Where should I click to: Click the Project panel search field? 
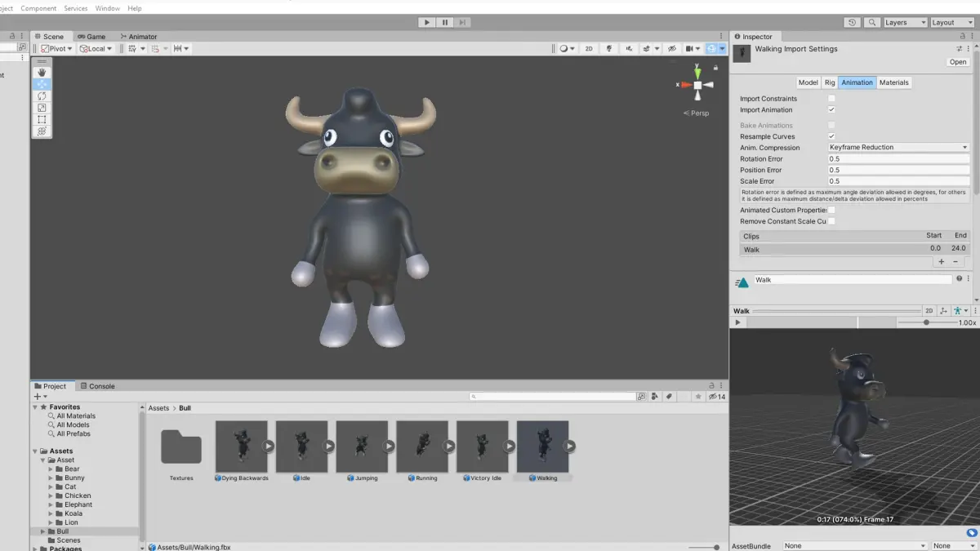553,397
